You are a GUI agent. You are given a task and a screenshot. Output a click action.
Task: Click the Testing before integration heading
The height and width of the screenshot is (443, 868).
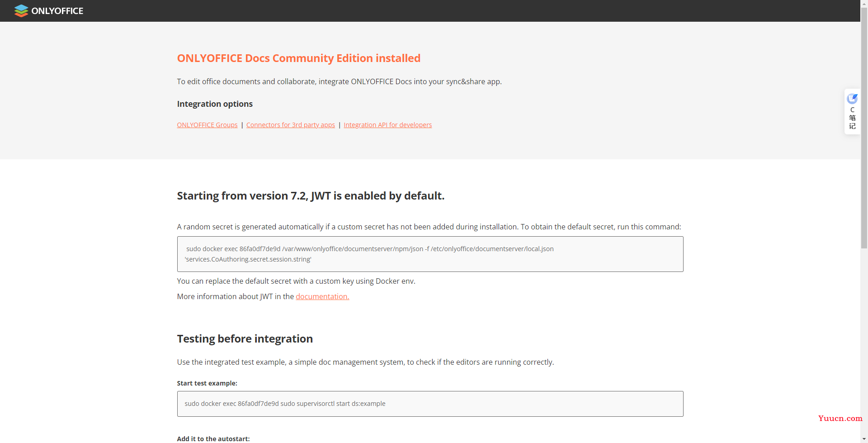tap(245, 339)
